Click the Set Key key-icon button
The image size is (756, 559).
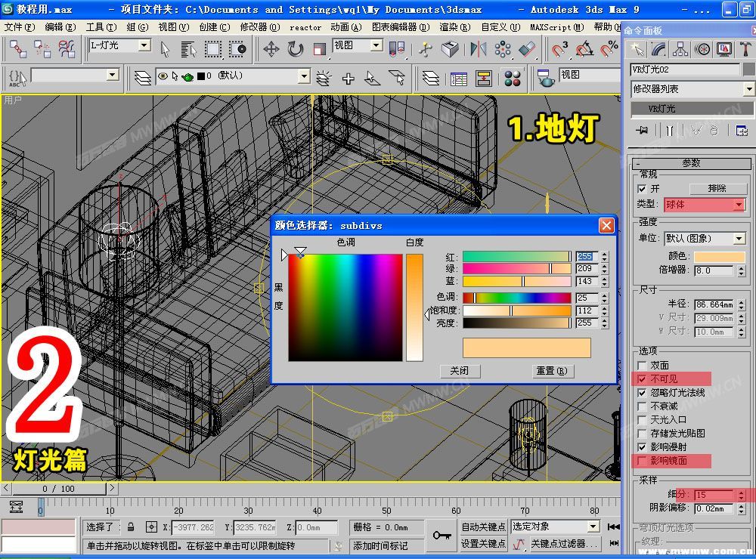442,536
